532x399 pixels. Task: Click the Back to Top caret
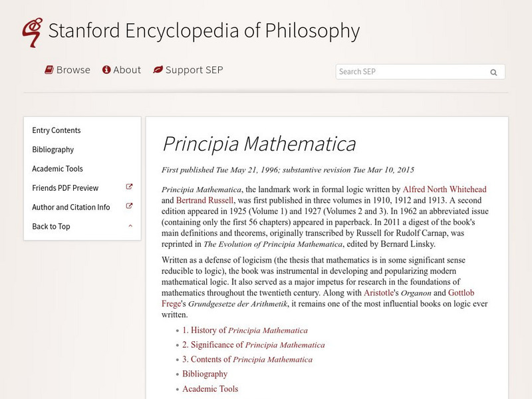[130, 226]
